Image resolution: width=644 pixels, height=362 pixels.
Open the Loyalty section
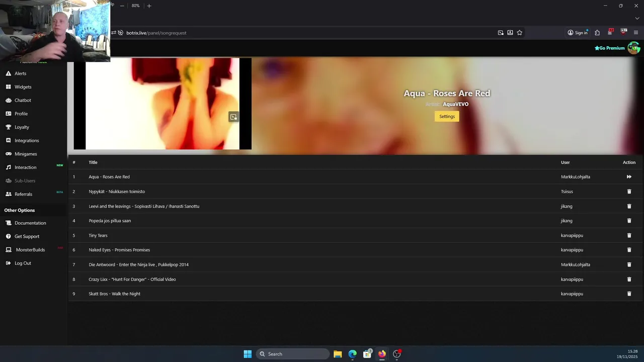click(x=22, y=127)
